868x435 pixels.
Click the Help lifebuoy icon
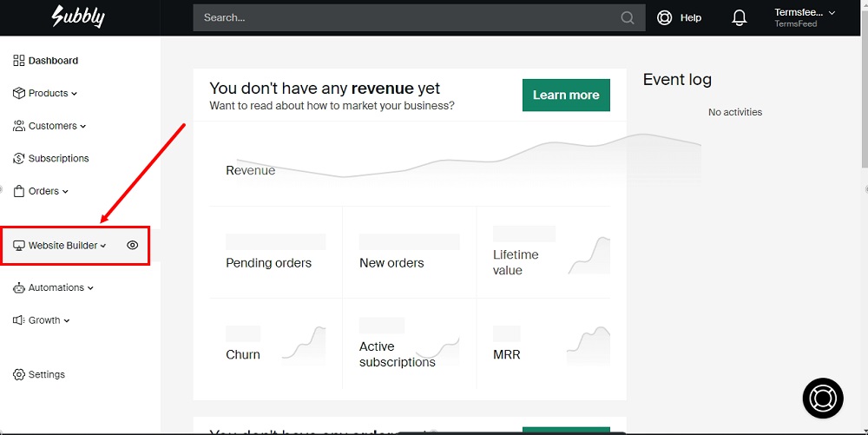click(665, 17)
